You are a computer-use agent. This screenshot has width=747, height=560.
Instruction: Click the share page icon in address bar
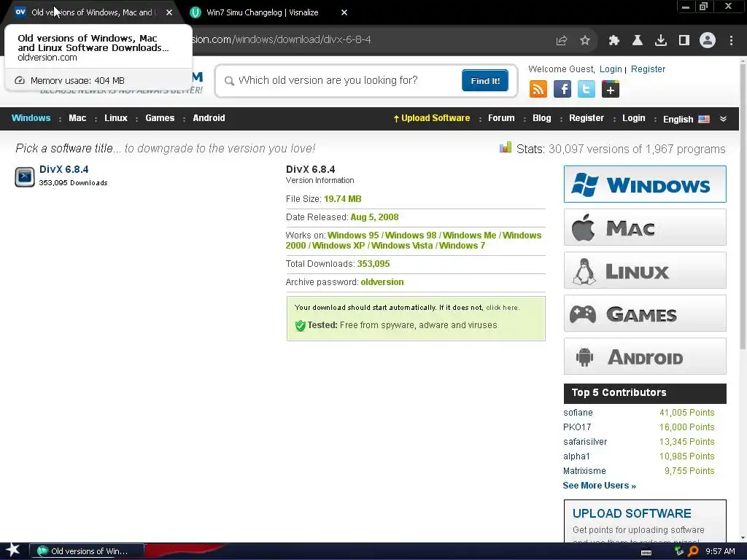[562, 41]
